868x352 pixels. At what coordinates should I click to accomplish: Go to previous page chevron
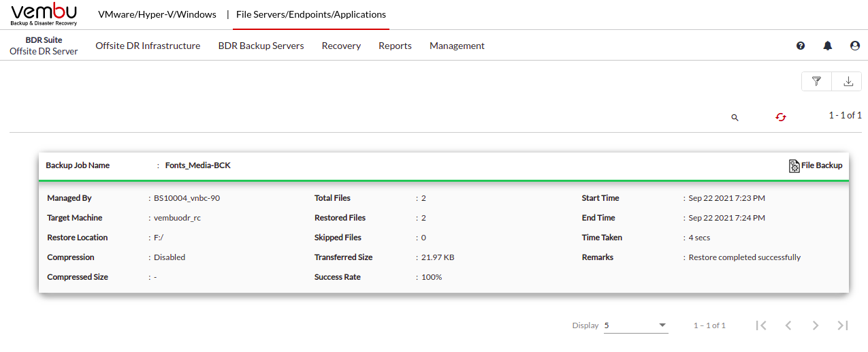(788, 325)
